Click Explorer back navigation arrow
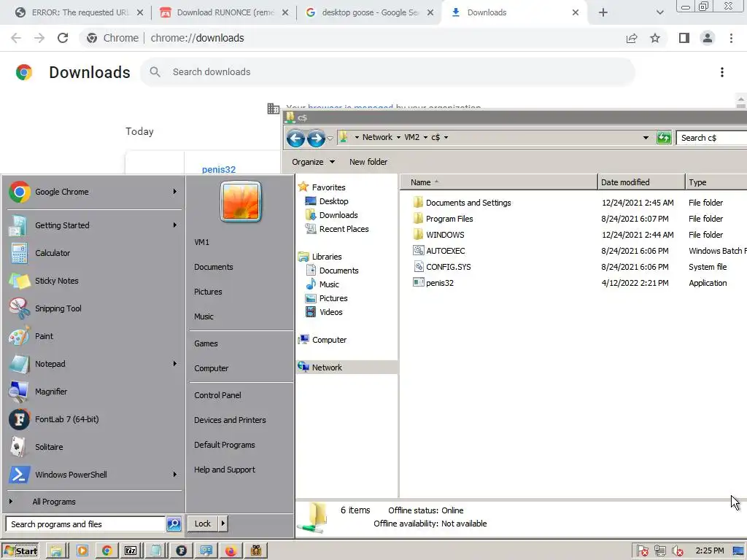This screenshot has height=560, width=747. [x=296, y=138]
